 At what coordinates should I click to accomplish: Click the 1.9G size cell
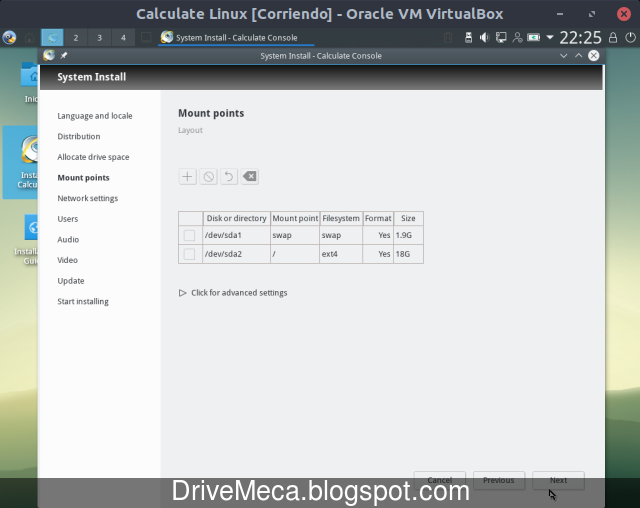click(408, 235)
